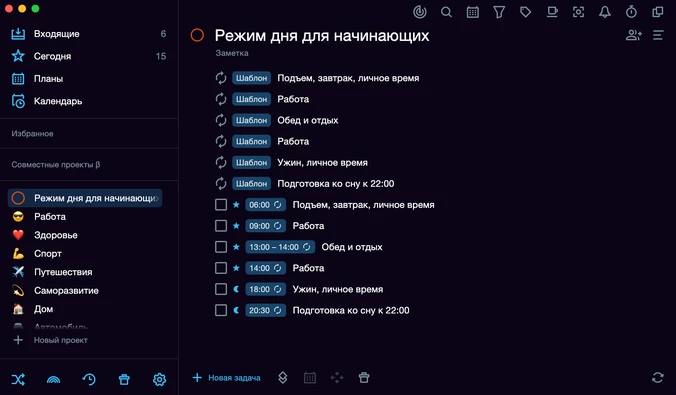676x395 pixels.
Task: Open Планы in the sidebar
Action: tap(89, 78)
